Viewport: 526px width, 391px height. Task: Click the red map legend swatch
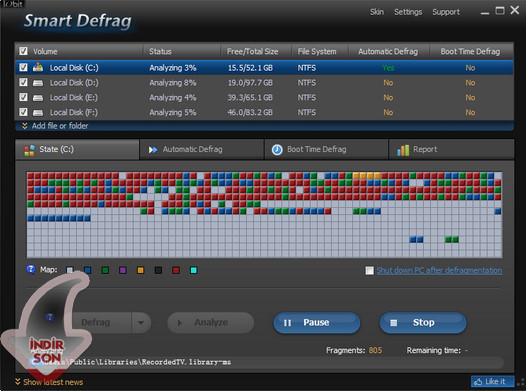(176, 270)
